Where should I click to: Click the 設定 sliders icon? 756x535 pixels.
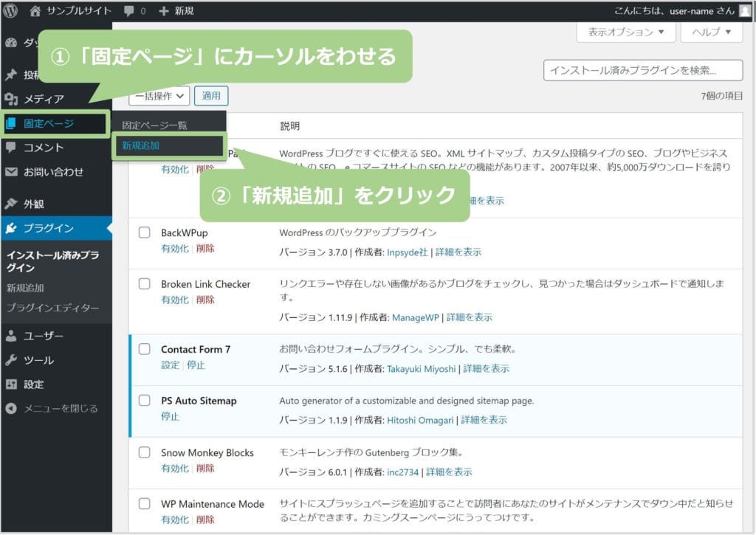[11, 384]
